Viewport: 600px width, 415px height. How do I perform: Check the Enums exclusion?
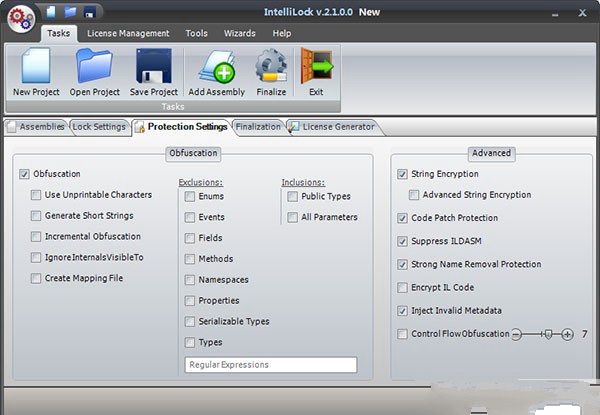pos(190,197)
